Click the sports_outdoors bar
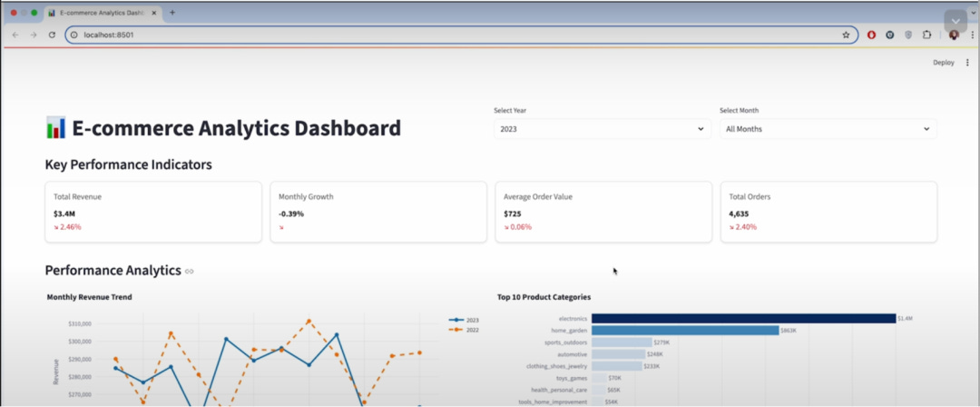The width and height of the screenshot is (980, 407). click(x=622, y=342)
